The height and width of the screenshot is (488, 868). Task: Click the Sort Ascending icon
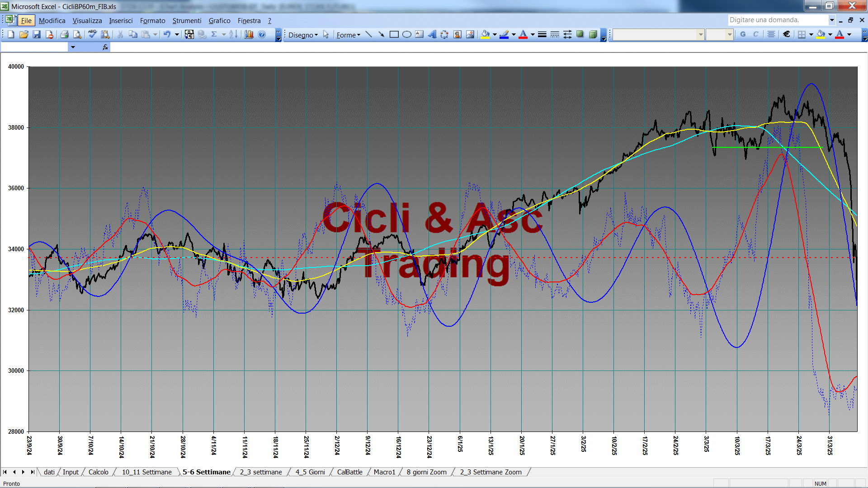pyautogui.click(x=233, y=34)
